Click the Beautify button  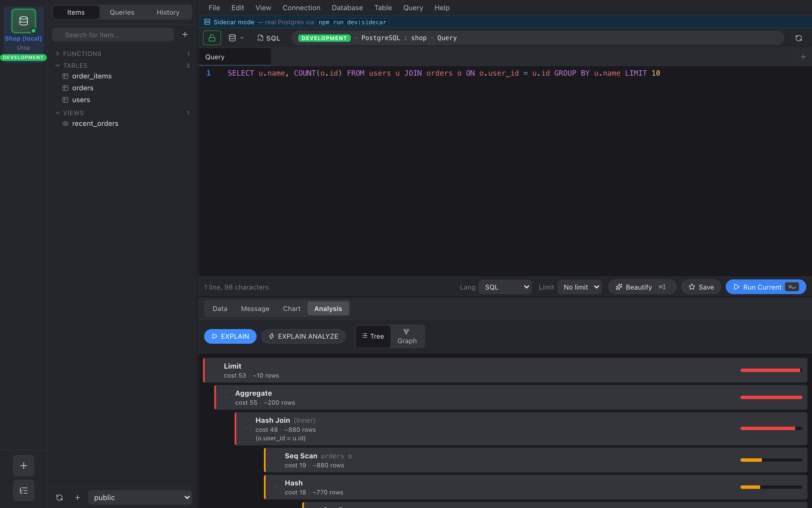point(642,287)
